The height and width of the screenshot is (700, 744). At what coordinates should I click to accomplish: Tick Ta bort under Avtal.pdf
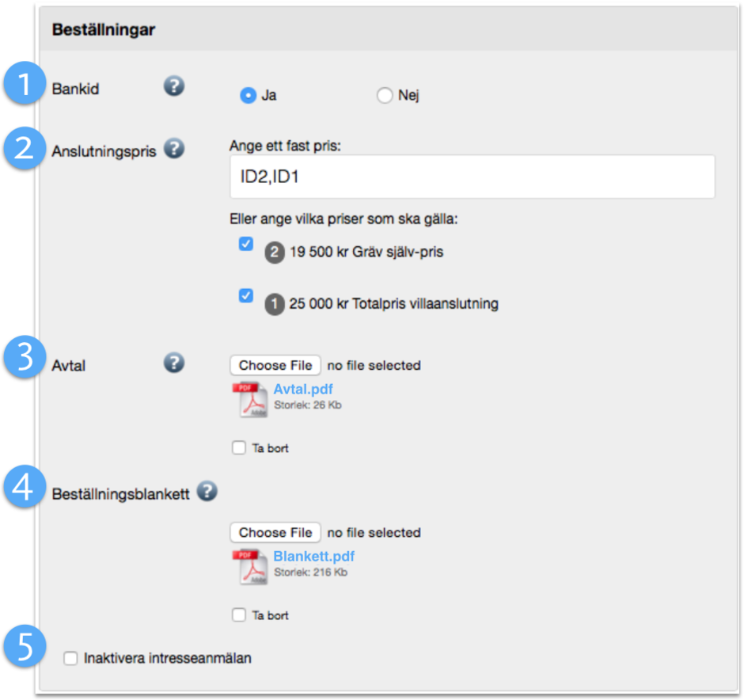tap(239, 448)
